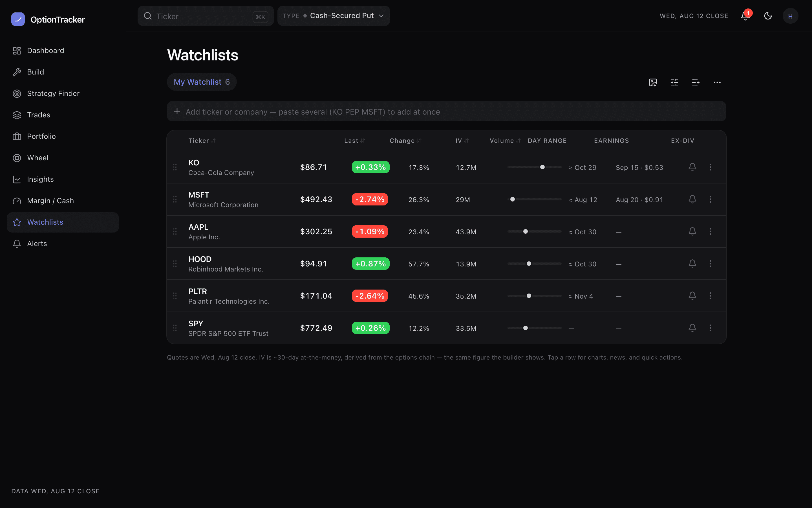Open the H user avatar menu
The height and width of the screenshot is (508, 812).
pyautogui.click(x=790, y=16)
